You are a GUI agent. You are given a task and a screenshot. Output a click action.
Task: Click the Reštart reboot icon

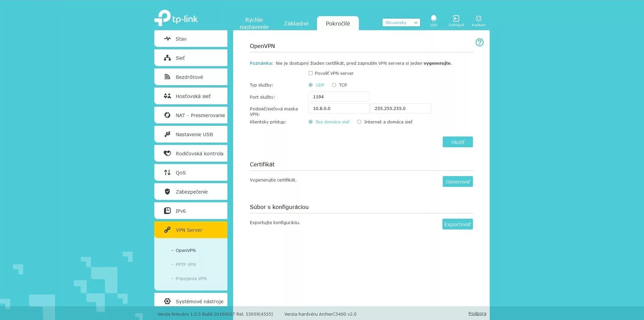[479, 18]
